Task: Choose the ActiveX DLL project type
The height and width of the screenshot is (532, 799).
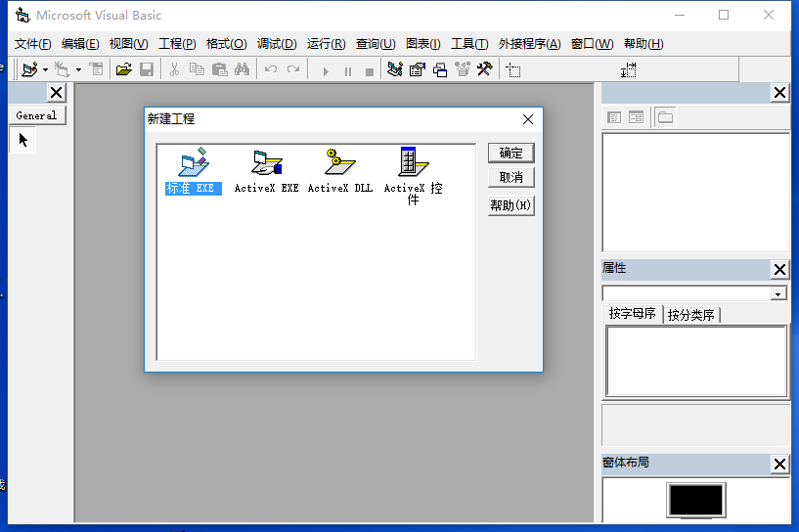Action: point(340,171)
